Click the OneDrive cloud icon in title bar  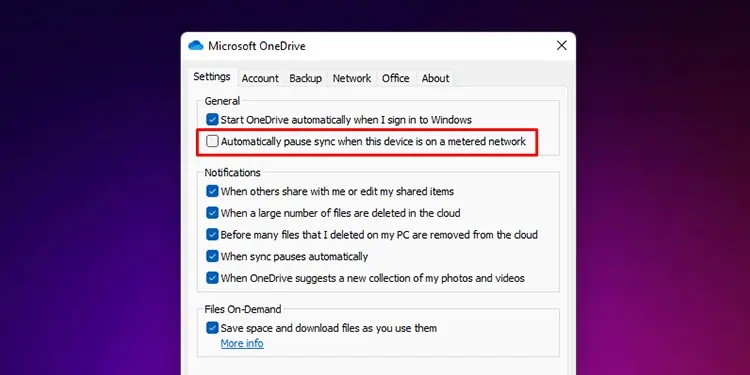pyautogui.click(x=196, y=46)
